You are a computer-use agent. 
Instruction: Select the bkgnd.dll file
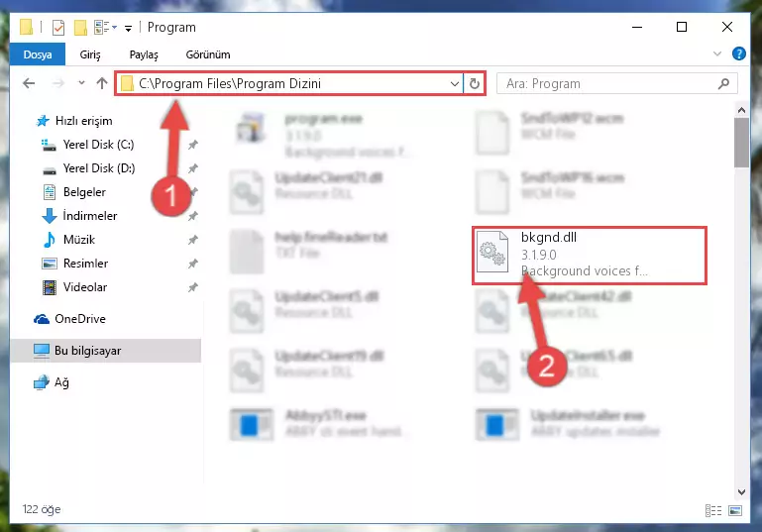[590, 255]
